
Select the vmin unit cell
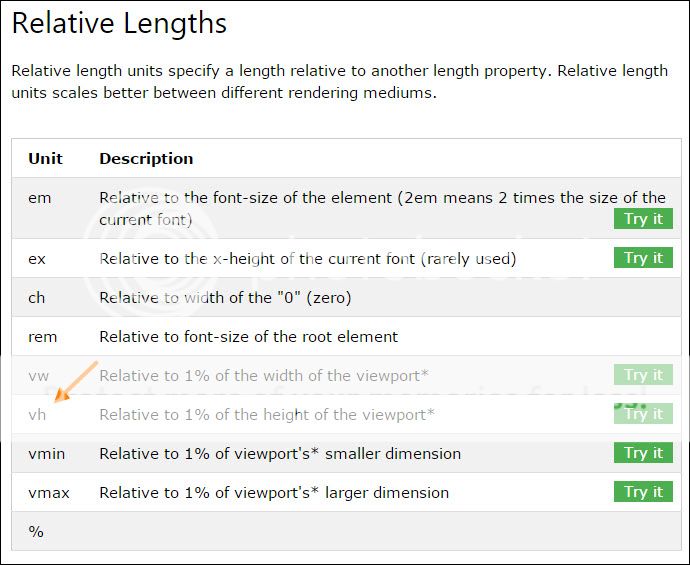tap(46, 453)
